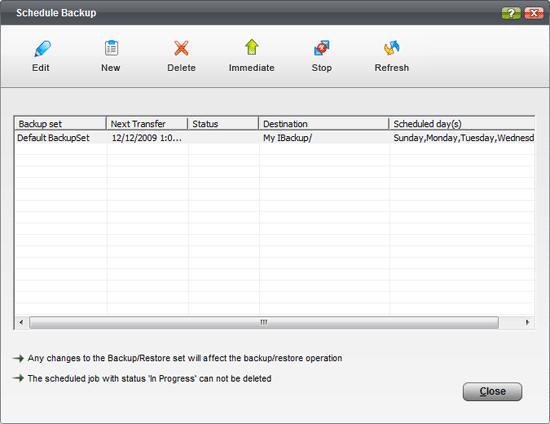Click the Close button
The height and width of the screenshot is (424, 550).
[492, 391]
